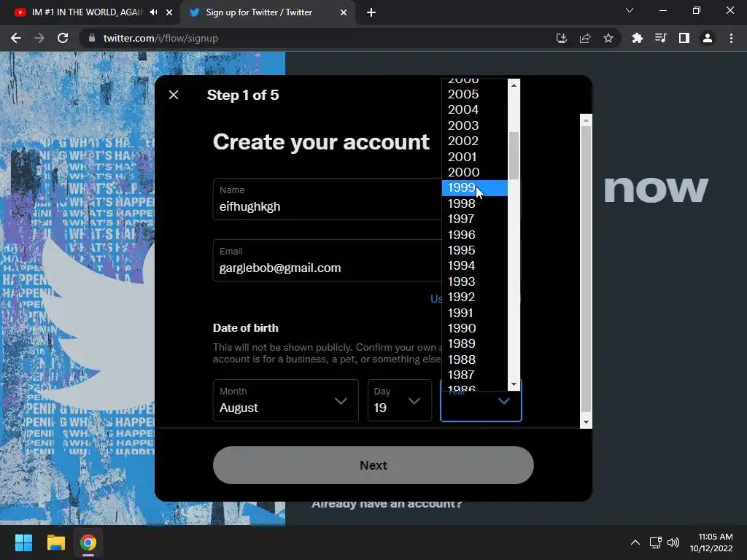This screenshot has width=747, height=560.
Task: Toggle Chrome's side panel icon
Action: pos(684,38)
